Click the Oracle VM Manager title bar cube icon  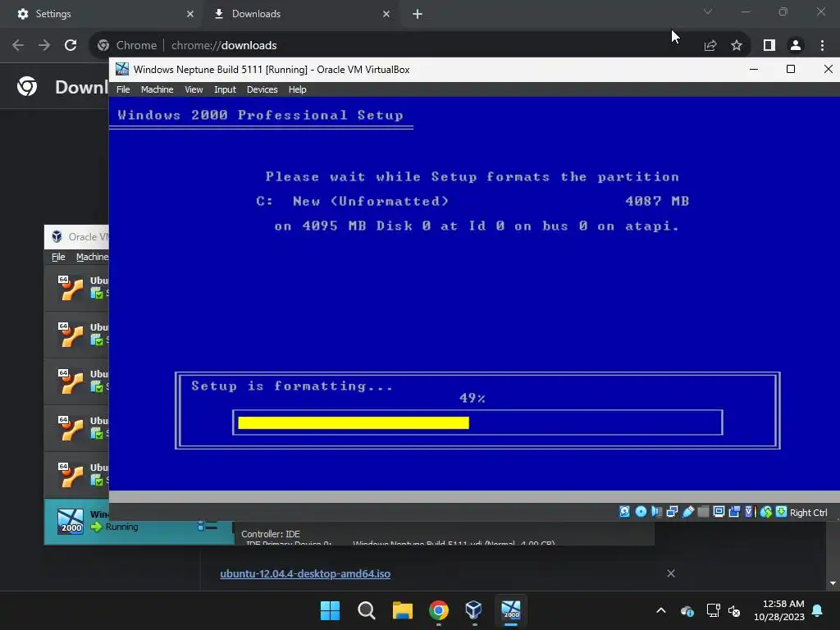click(x=57, y=237)
